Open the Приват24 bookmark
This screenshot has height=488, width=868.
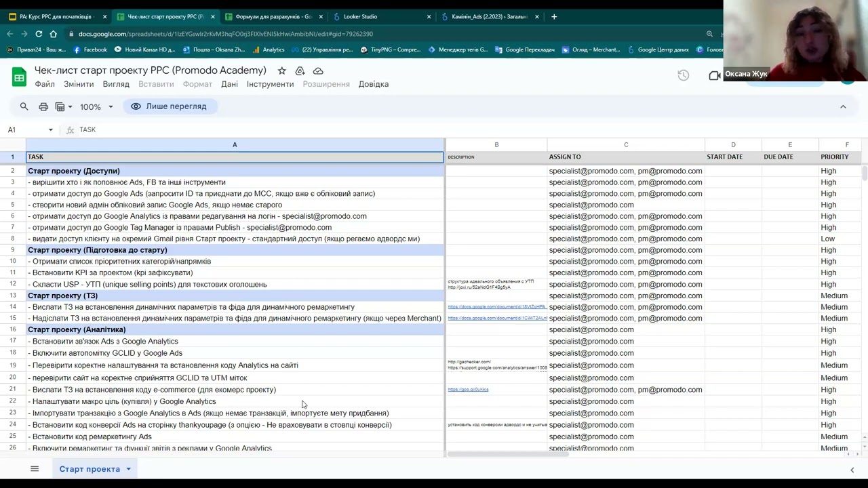tap(36, 49)
